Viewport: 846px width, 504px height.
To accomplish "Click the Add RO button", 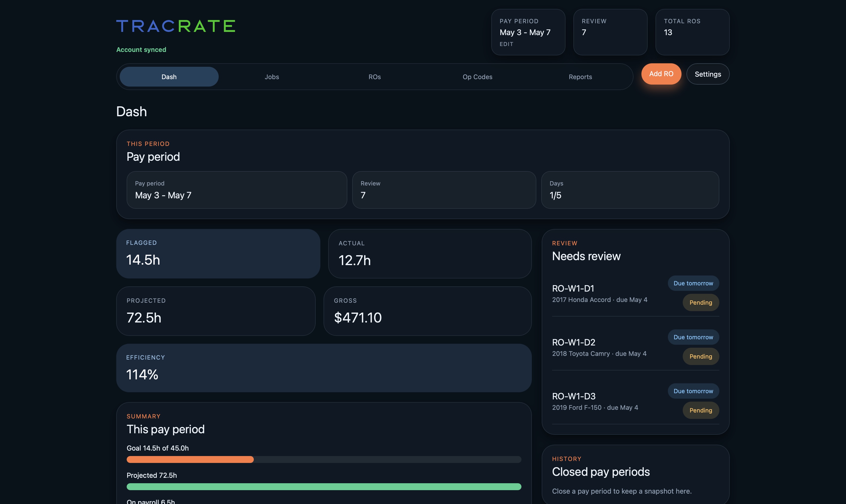I will click(661, 74).
